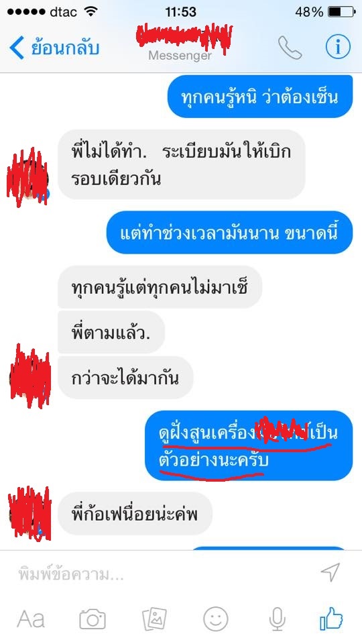362x644 pixels.
Task: Open the photo gallery icon
Action: tap(154, 619)
